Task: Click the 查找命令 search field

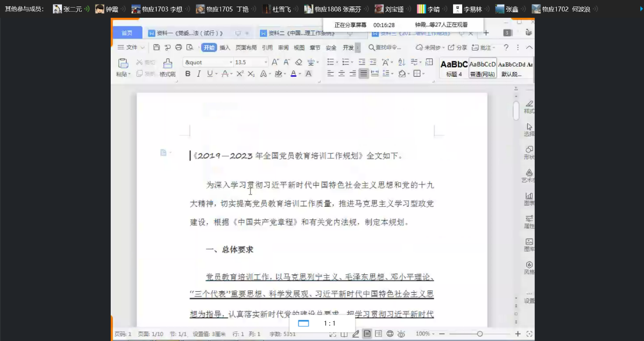Action: pyautogui.click(x=388, y=47)
